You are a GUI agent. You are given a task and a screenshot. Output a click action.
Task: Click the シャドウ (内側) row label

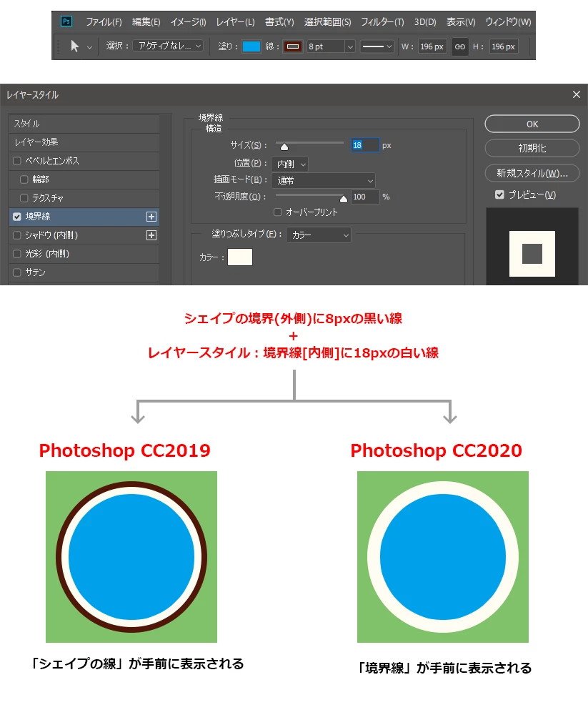(x=51, y=235)
